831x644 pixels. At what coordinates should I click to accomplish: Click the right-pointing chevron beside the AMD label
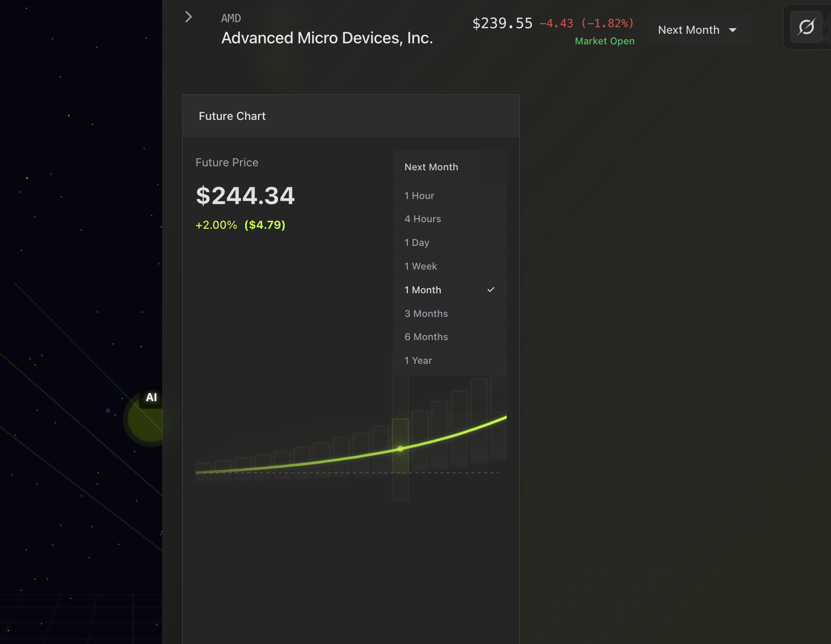click(x=188, y=17)
